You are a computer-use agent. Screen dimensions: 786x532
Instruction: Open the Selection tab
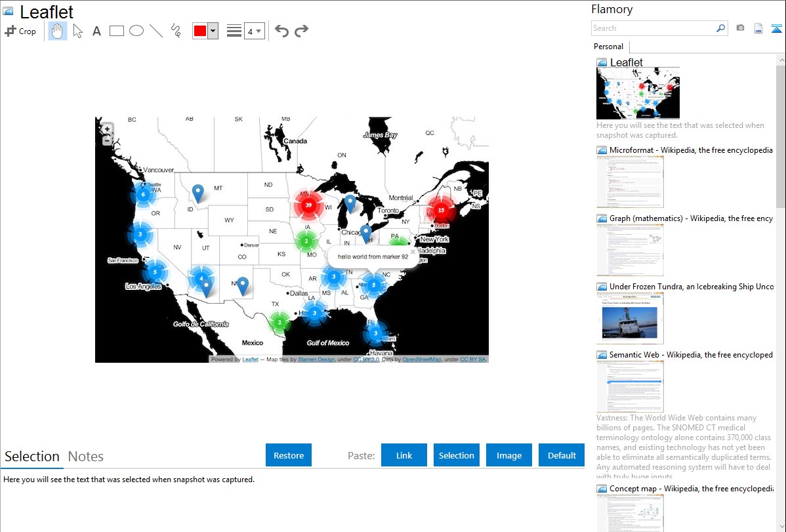click(32, 457)
